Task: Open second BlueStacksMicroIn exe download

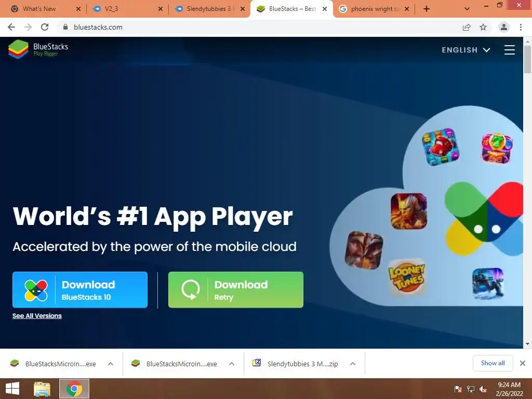Action: tap(175, 364)
